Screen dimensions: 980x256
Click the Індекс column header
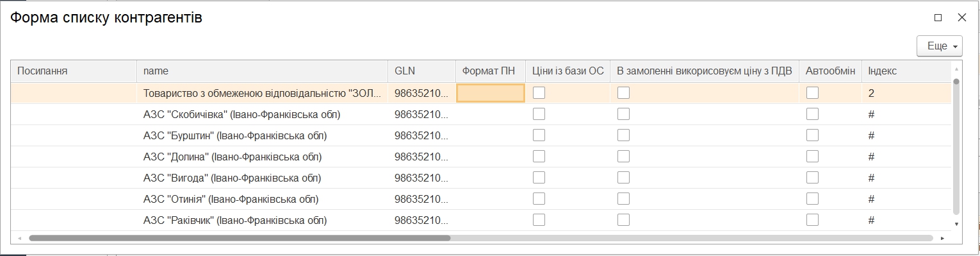[906, 71]
